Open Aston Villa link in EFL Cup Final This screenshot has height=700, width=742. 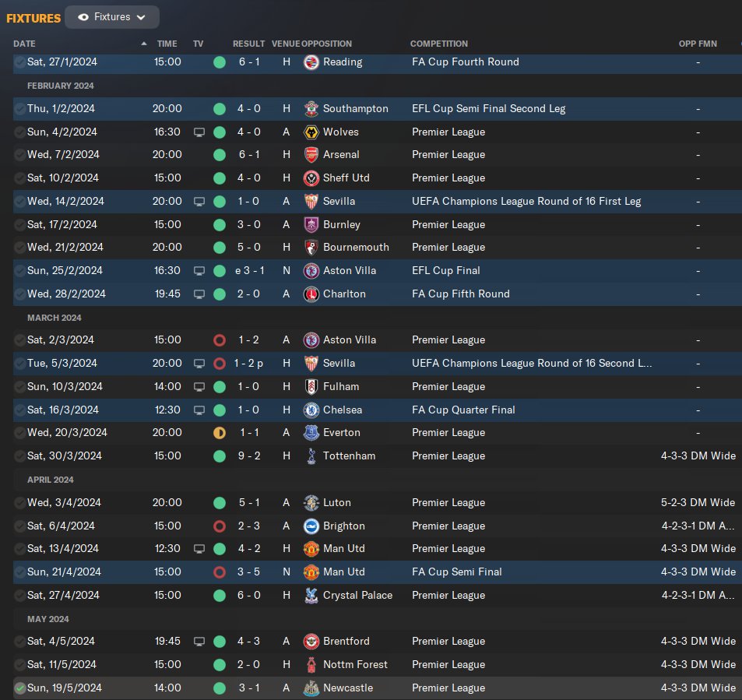tap(350, 271)
